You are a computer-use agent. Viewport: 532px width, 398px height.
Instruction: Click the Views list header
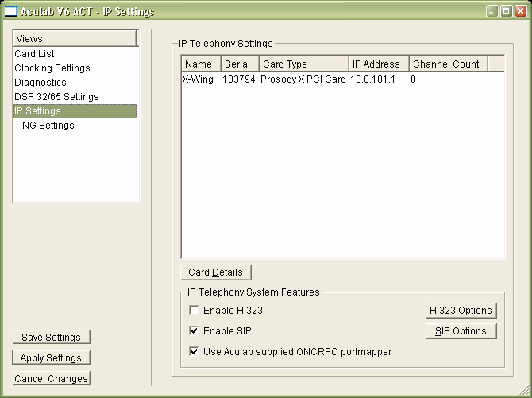(x=75, y=38)
